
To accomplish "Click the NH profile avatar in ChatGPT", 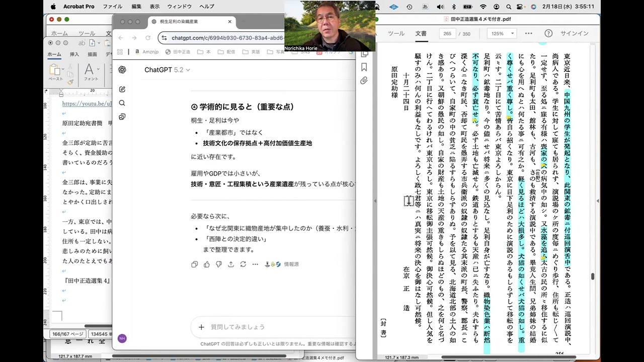I will coord(122,338).
